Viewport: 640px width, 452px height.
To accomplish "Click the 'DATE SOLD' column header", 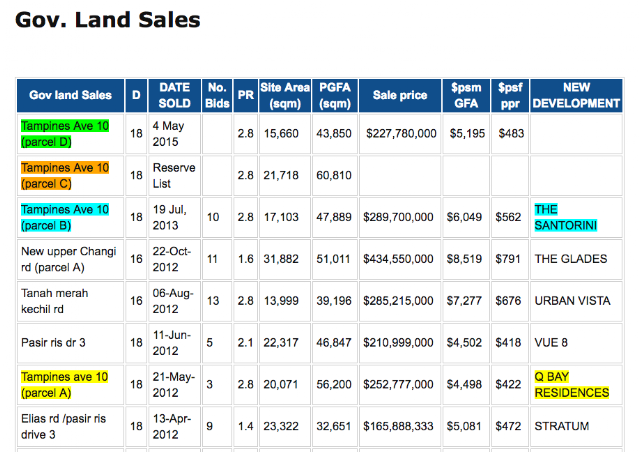I will pos(174,95).
